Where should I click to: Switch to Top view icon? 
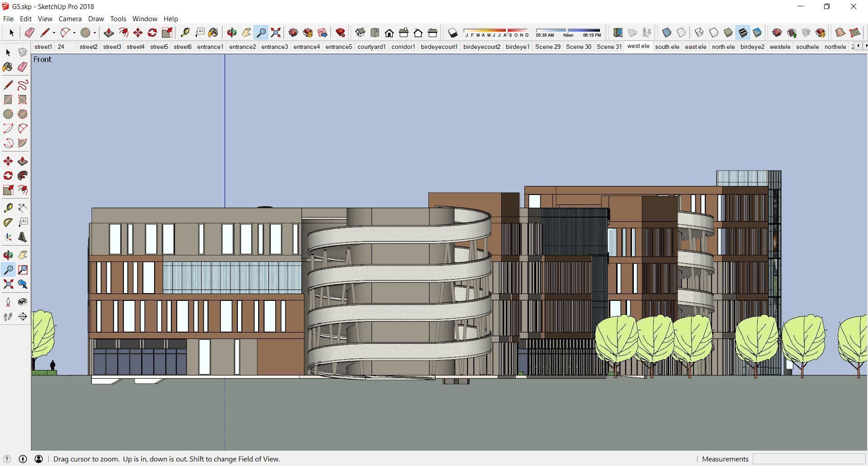click(x=375, y=33)
